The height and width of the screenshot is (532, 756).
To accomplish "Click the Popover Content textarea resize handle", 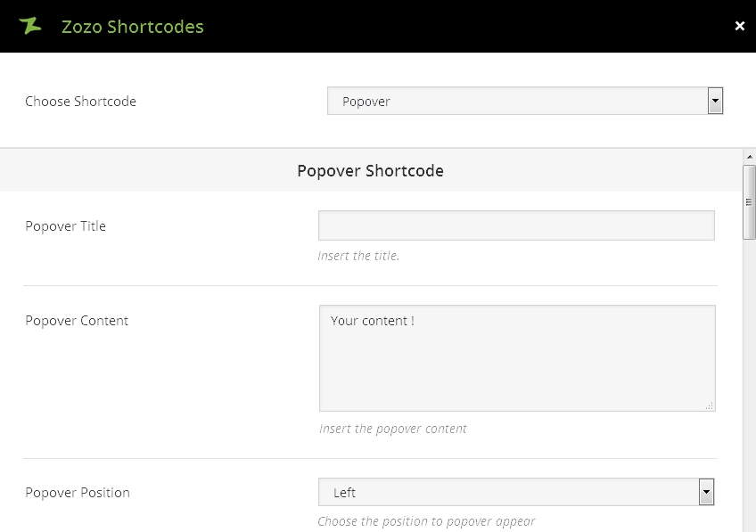I will (710, 405).
